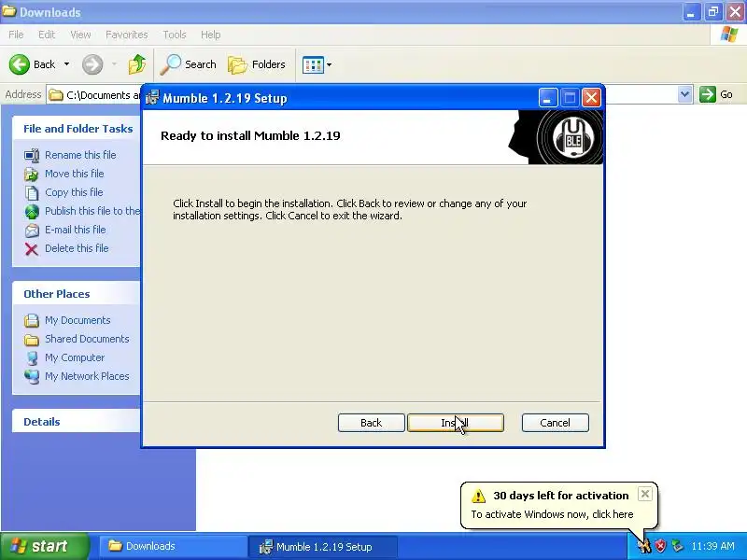Open the Help menu in Downloads window
Screen dimensions: 747x560
pos(211,35)
